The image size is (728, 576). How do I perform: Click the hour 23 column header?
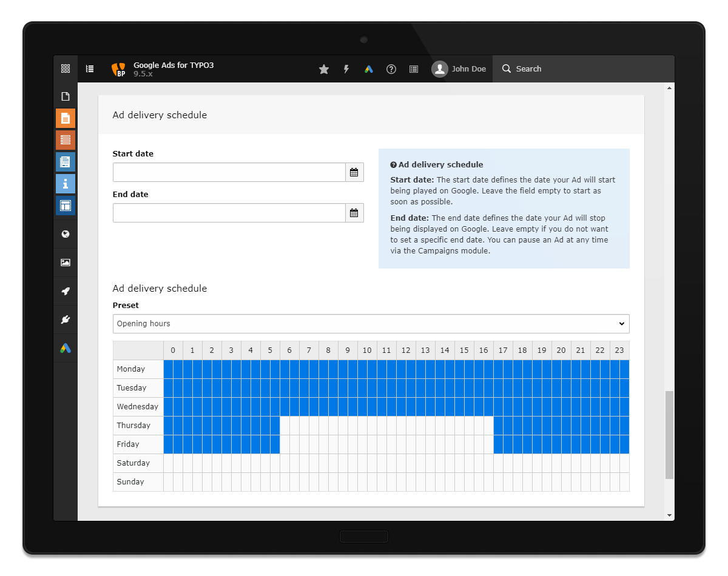(x=620, y=350)
